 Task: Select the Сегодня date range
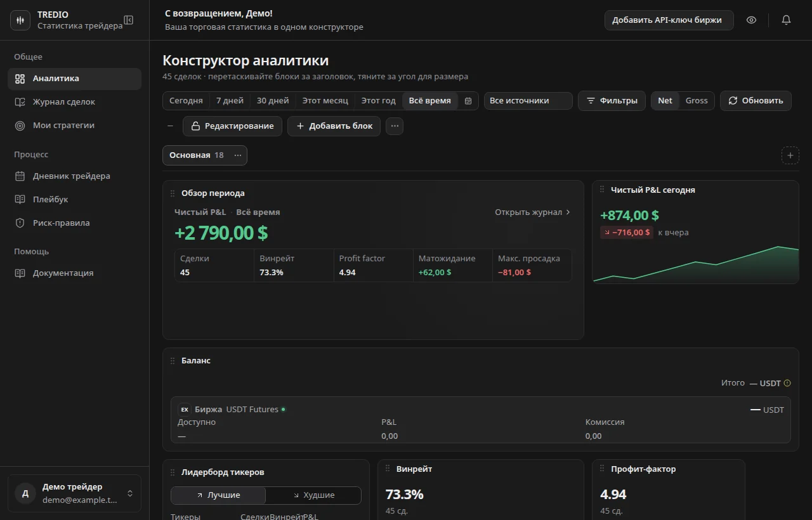186,101
